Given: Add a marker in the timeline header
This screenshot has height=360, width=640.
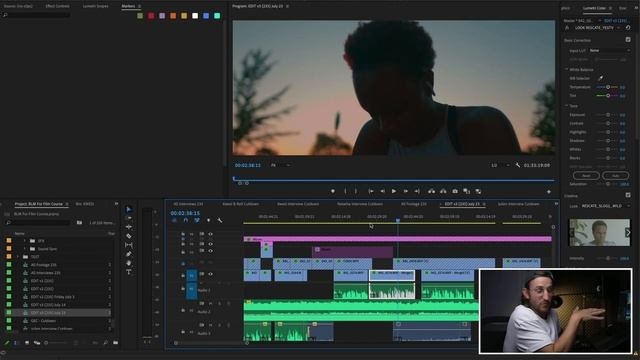Looking at the screenshot, I should coord(208,220).
